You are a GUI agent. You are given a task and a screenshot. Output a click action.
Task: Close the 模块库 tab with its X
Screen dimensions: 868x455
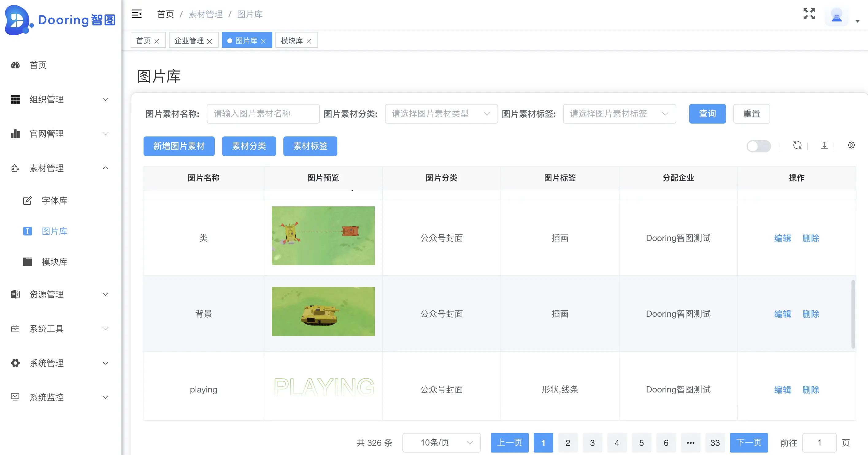point(309,41)
